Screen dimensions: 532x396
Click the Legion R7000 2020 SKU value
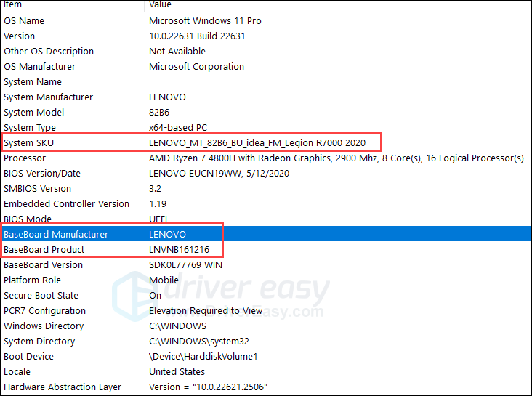(x=257, y=143)
